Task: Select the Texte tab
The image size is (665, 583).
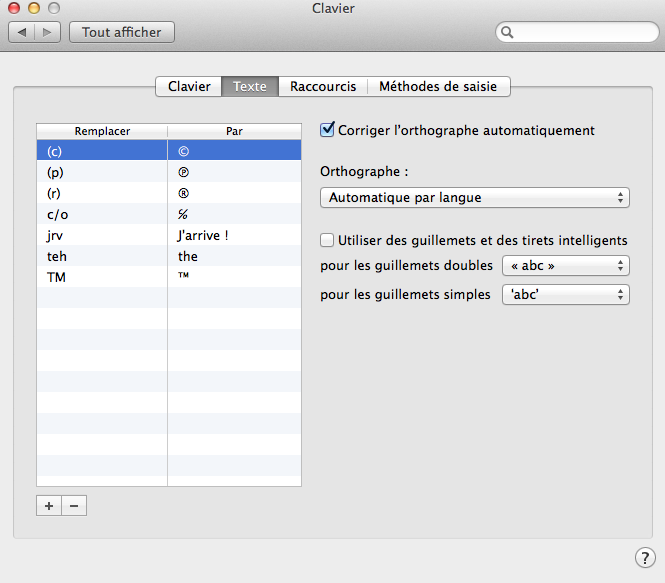Action: point(250,86)
